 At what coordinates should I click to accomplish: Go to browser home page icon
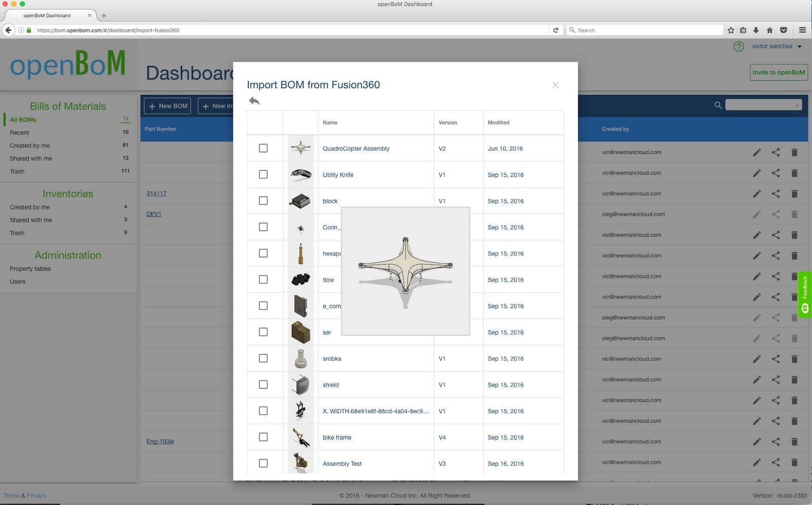769,30
